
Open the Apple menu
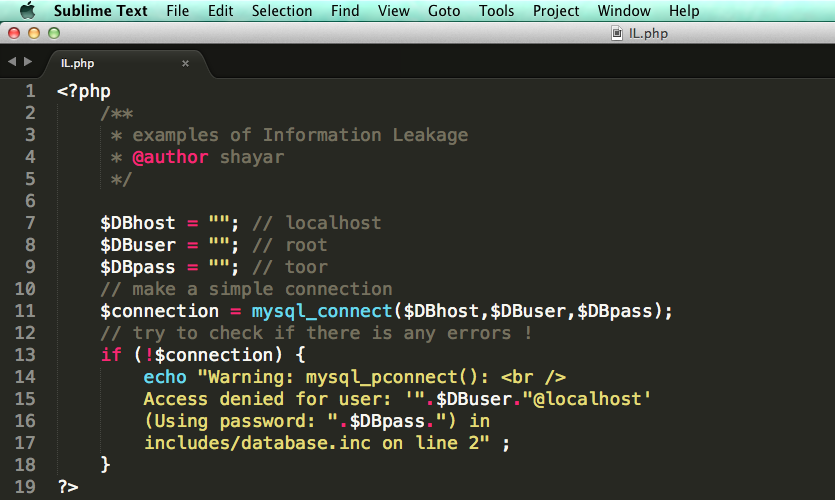click(28, 10)
